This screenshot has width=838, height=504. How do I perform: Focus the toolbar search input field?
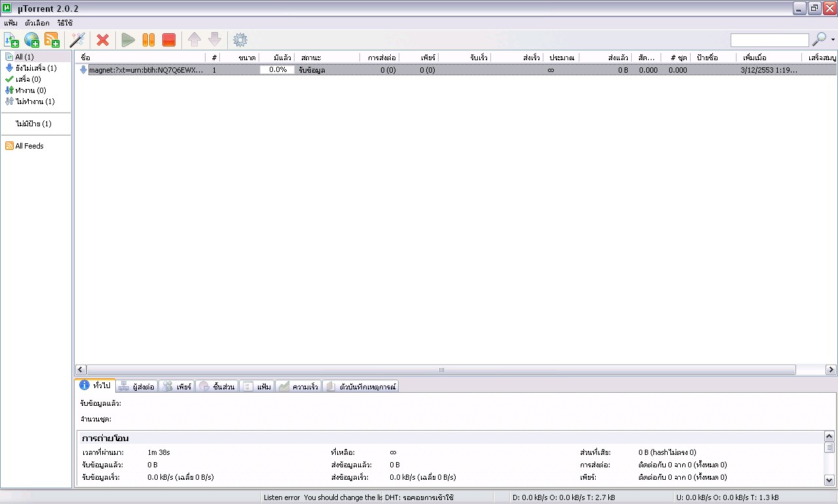click(769, 41)
